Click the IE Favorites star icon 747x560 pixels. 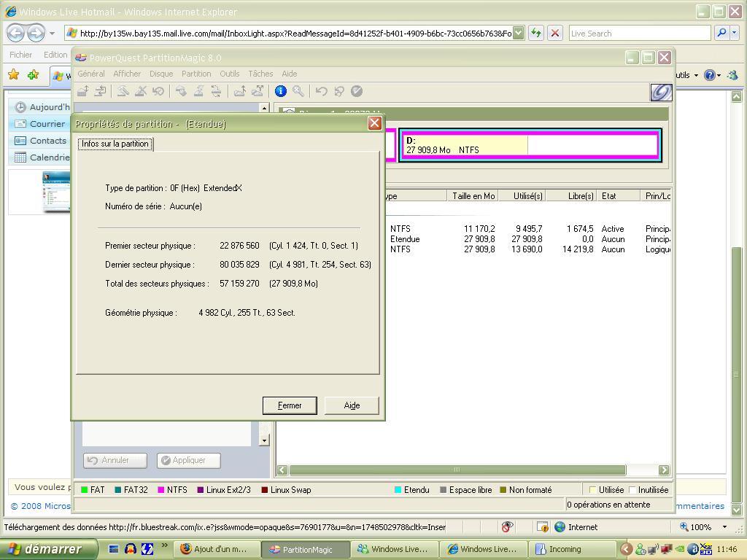pos(14,74)
